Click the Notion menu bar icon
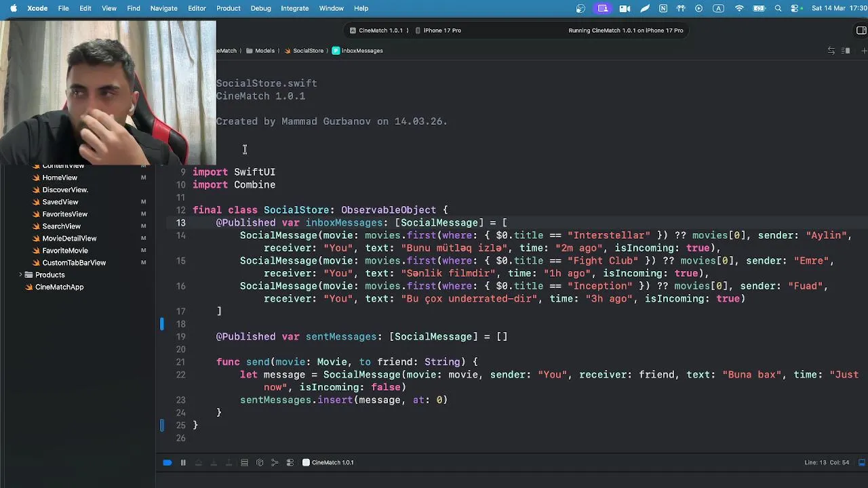 pyautogui.click(x=663, y=8)
